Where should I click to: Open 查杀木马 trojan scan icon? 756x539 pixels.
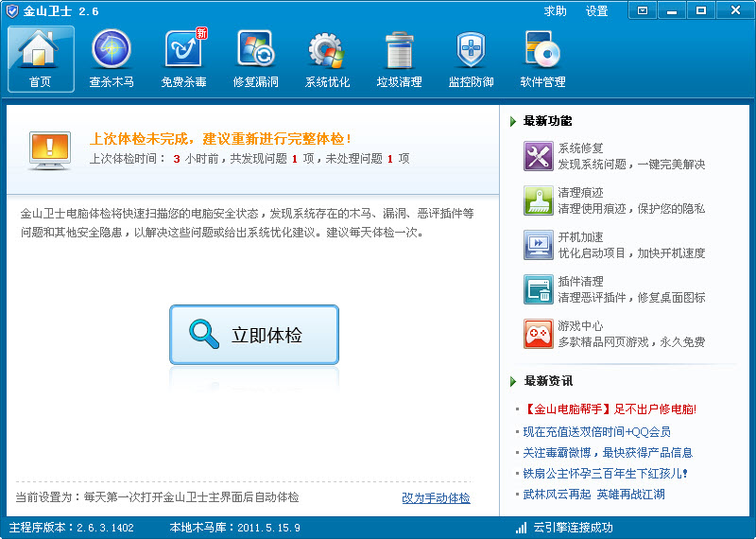coord(112,49)
